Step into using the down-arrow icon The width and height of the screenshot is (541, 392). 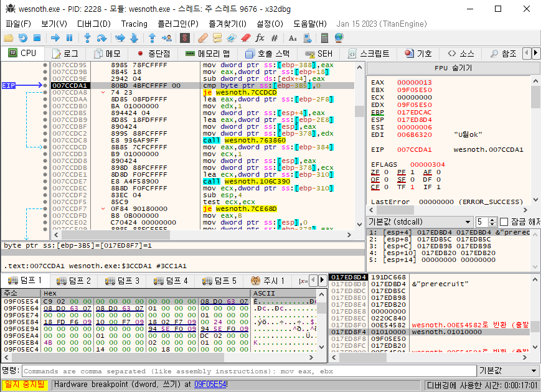(87, 38)
